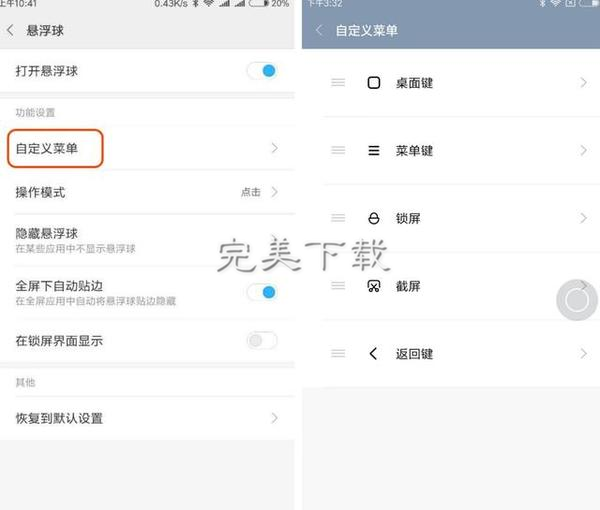
Task: Expand the 桌面键 row chevron
Action: (x=583, y=82)
